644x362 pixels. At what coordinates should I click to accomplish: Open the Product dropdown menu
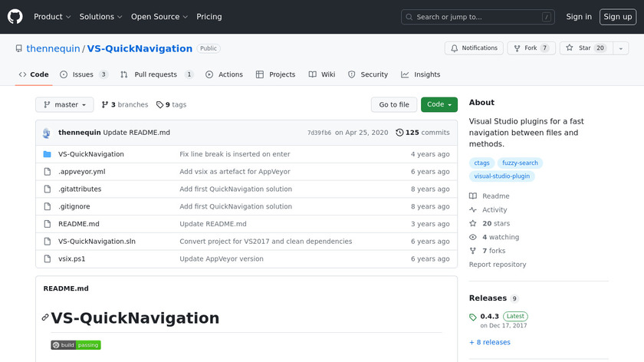[52, 17]
